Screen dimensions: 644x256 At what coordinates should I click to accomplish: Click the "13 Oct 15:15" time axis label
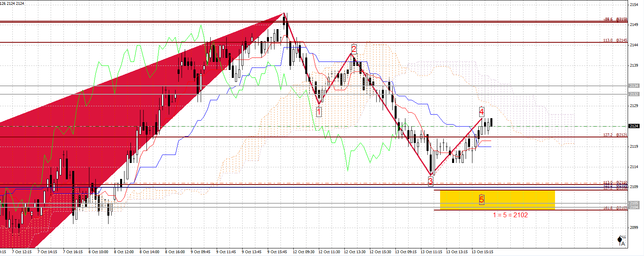tap(482, 252)
